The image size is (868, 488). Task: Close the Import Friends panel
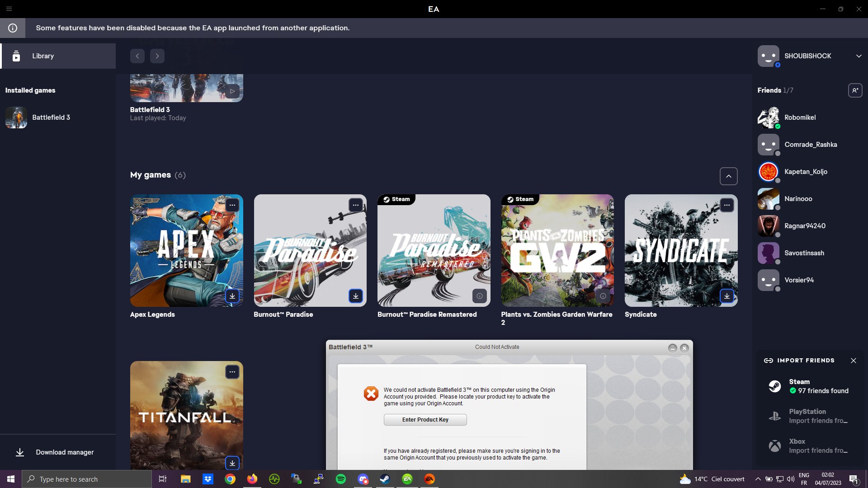pyautogui.click(x=853, y=361)
